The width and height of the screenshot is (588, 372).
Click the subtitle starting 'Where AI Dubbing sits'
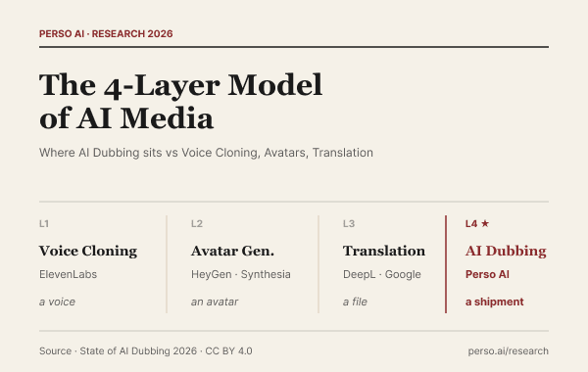point(206,153)
